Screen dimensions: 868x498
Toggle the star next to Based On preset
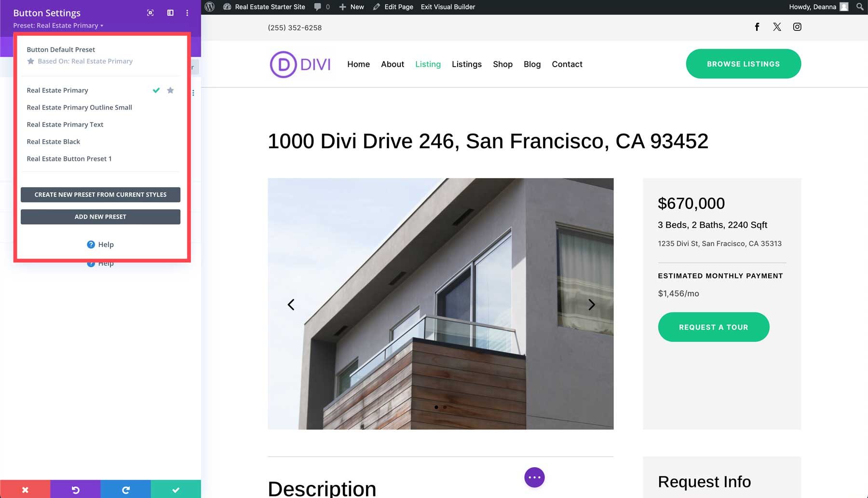click(x=30, y=61)
